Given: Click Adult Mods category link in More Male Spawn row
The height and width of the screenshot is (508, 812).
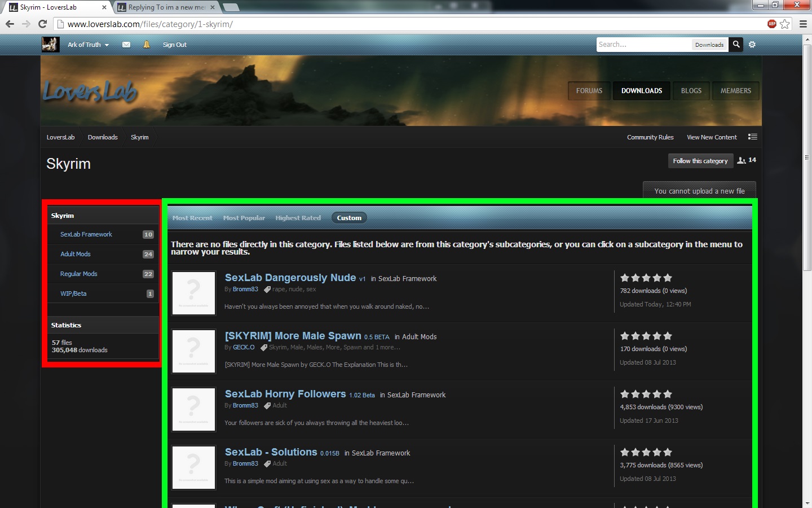Looking at the screenshot, I should coord(419,336).
